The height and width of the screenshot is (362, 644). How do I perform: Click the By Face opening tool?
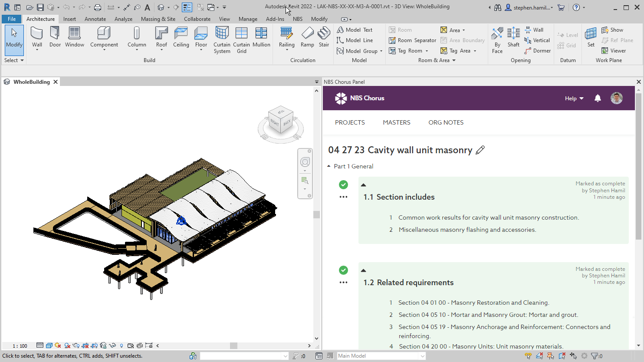[497, 40]
